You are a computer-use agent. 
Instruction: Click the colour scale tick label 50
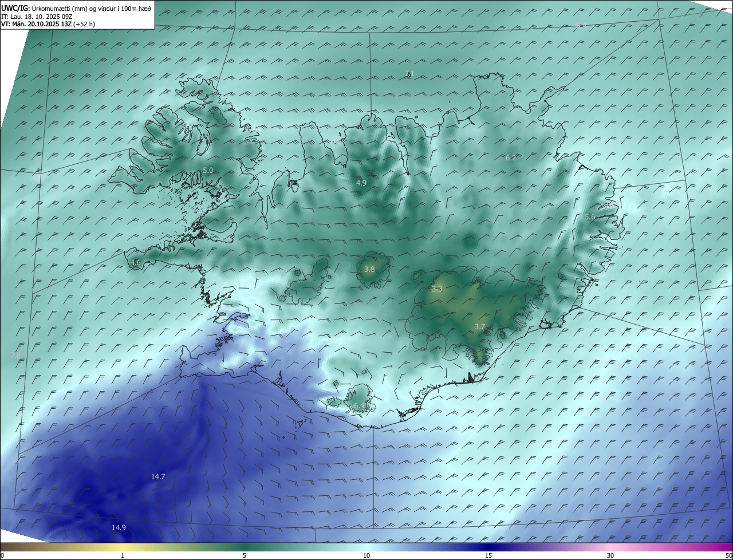[728, 555]
